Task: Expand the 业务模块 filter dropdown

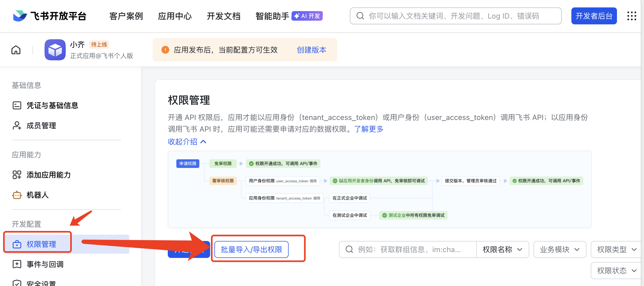Action: tap(559, 249)
